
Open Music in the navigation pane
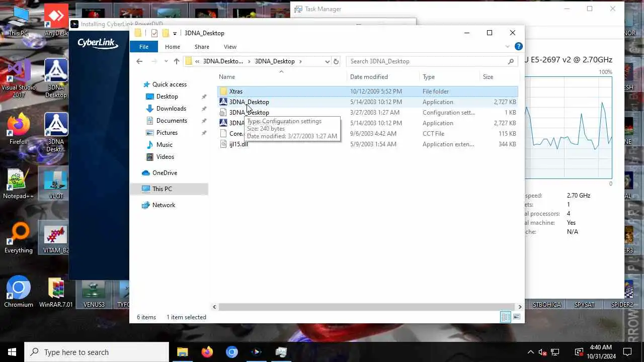(165, 145)
